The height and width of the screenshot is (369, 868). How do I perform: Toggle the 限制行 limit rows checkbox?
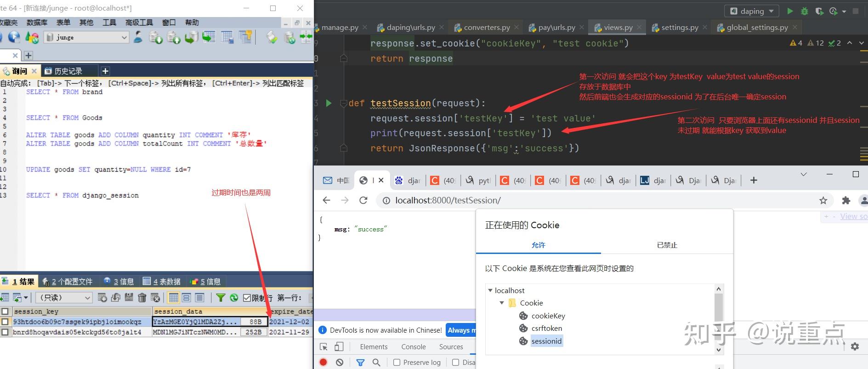pos(247,298)
